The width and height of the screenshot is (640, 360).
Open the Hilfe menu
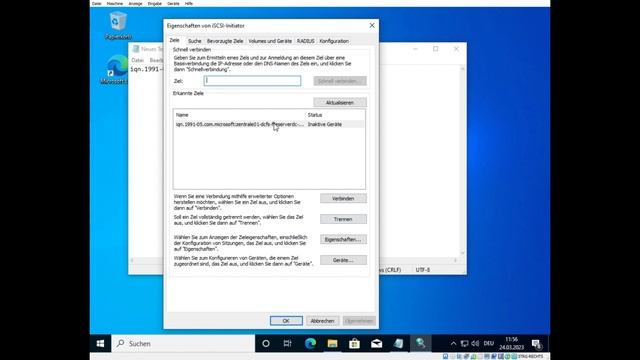(189, 3)
